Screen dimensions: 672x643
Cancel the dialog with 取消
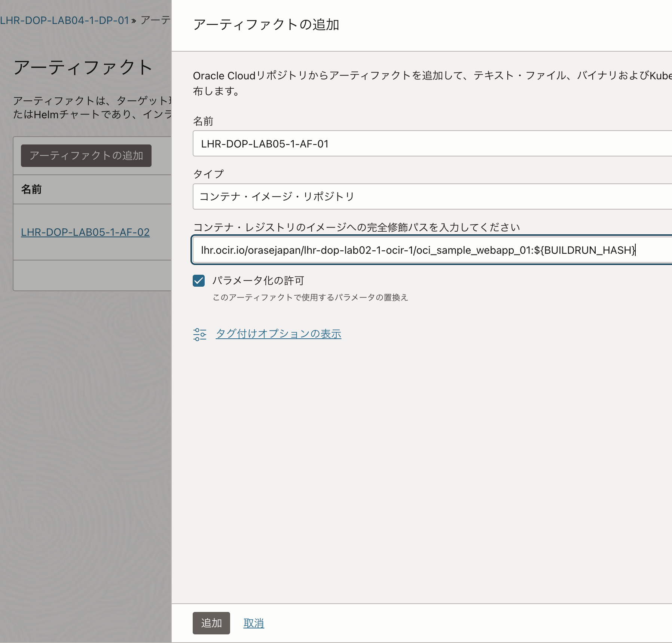coord(254,622)
